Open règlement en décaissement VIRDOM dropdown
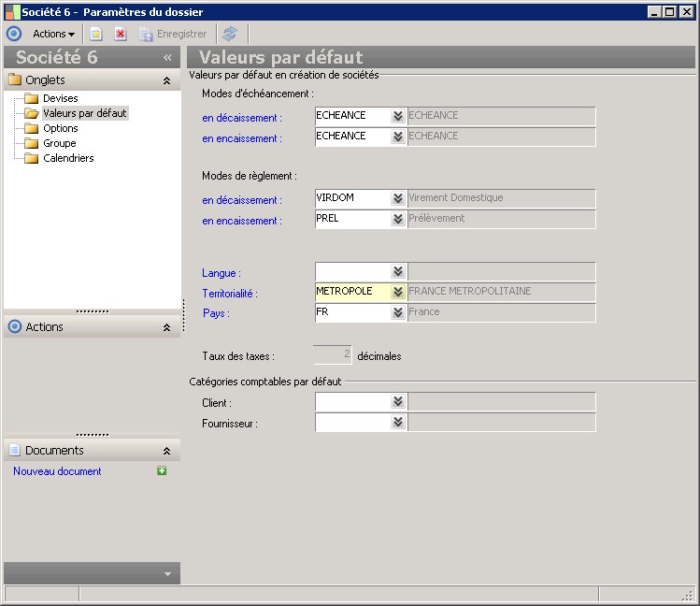The image size is (700, 606). point(398,198)
